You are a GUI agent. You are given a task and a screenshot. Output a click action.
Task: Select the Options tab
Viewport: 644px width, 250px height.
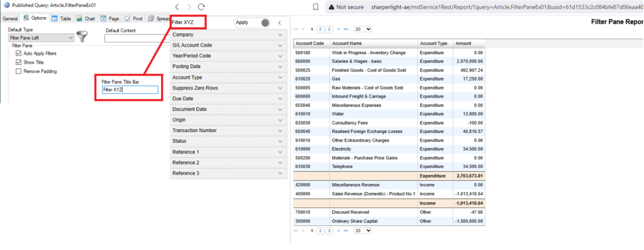[35, 18]
